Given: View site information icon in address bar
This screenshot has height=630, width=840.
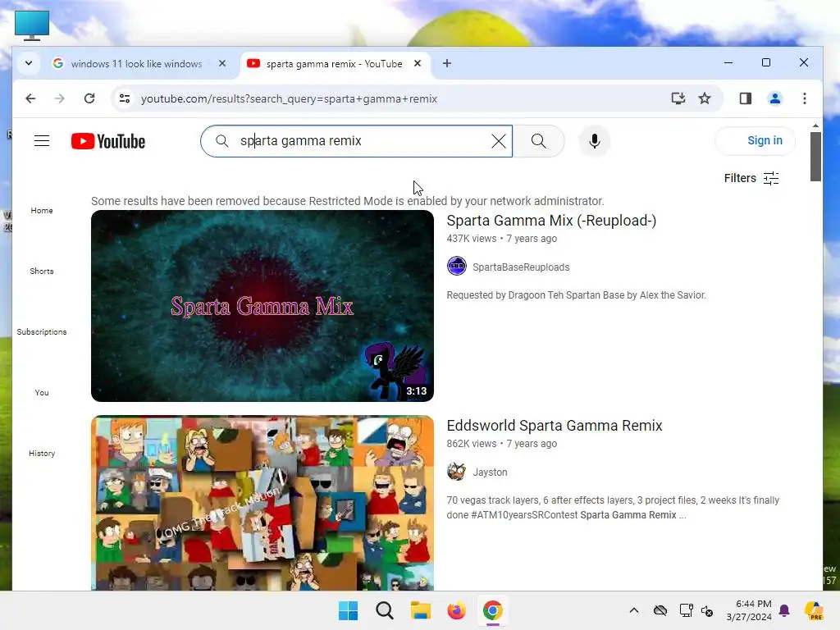Looking at the screenshot, I should tap(125, 98).
